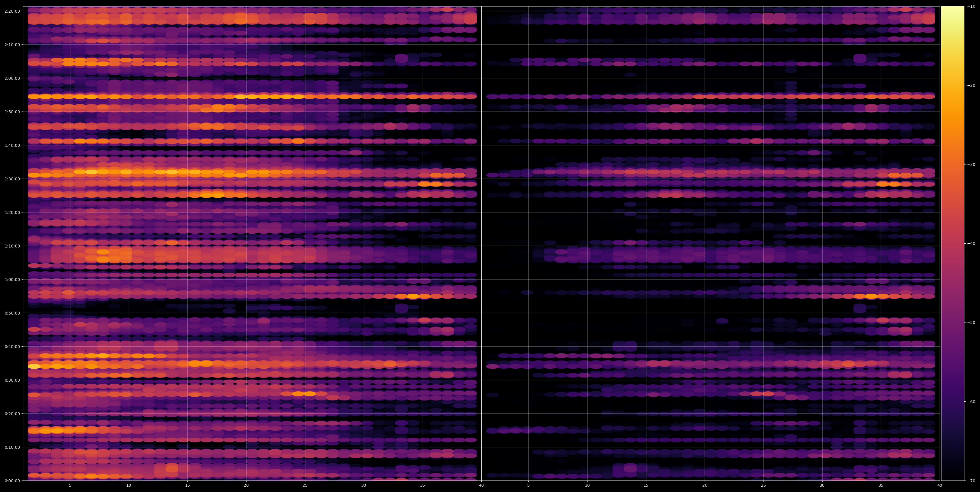Select x-axis label "40" ending the right heatmap

pyautogui.click(x=940, y=486)
